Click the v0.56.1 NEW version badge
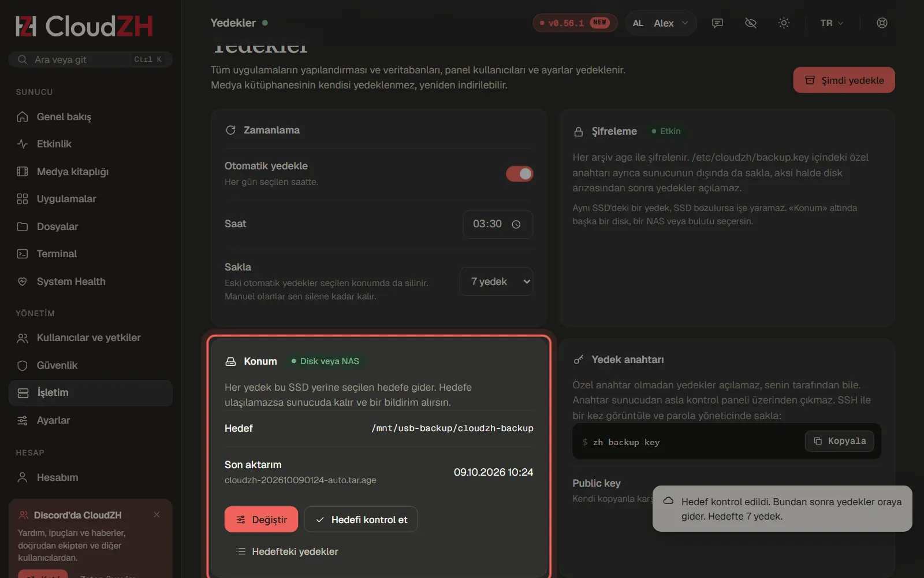Image resolution: width=924 pixels, height=578 pixels. click(575, 23)
